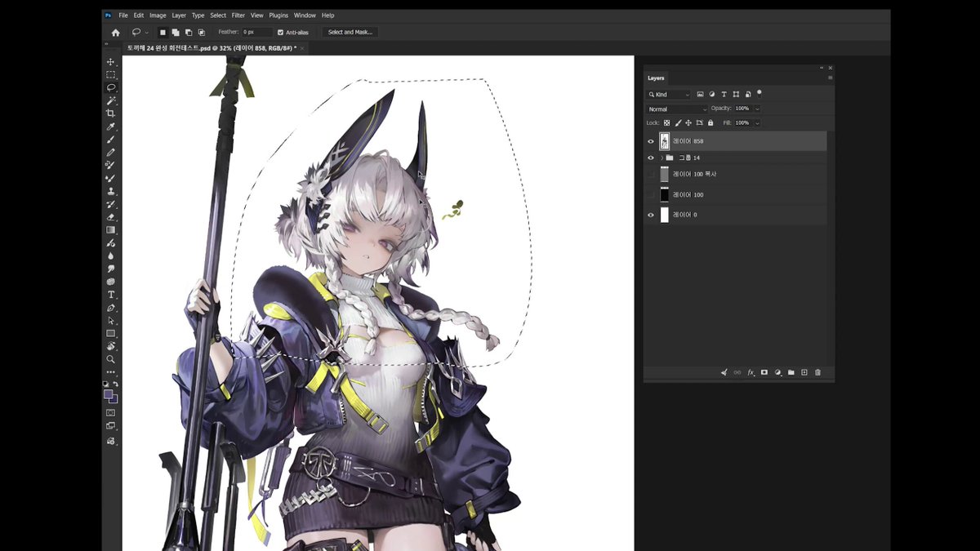Open the foreground color swatch
Viewport: 980px width, 551px height.
click(x=109, y=394)
